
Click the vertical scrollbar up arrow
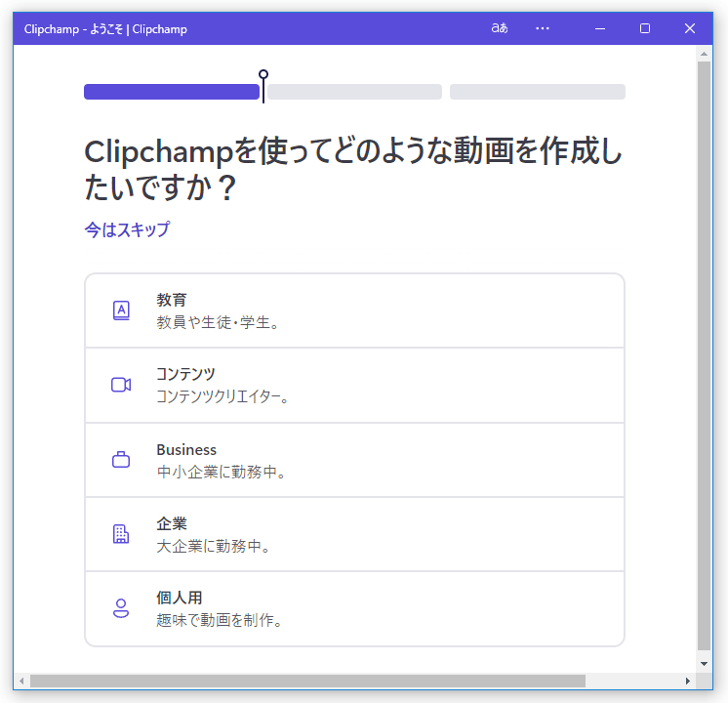click(704, 54)
